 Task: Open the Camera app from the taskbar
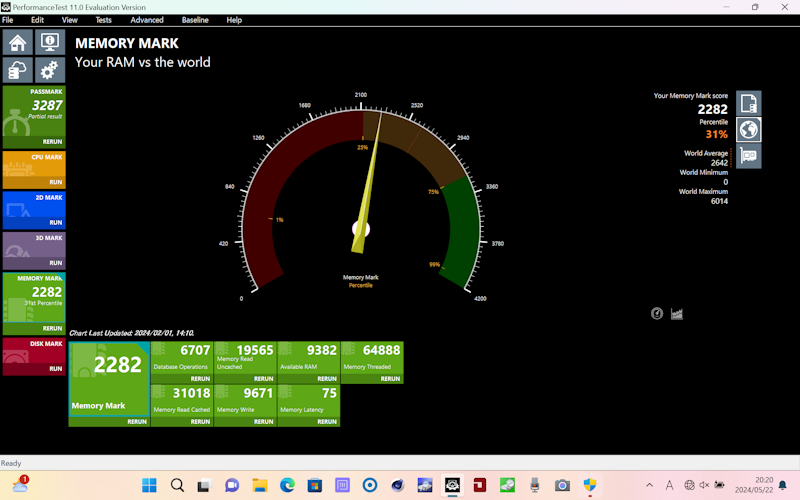(562, 485)
